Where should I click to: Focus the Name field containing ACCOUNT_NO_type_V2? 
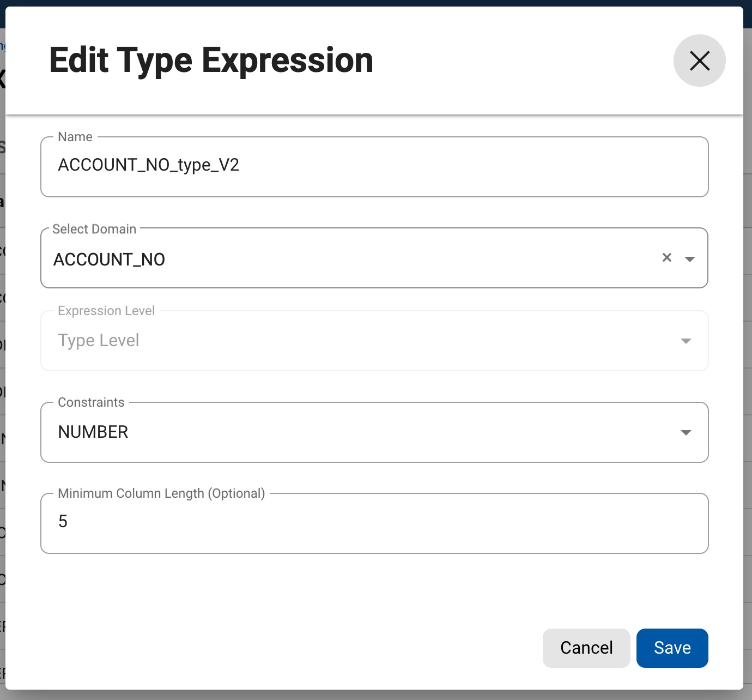point(374,165)
